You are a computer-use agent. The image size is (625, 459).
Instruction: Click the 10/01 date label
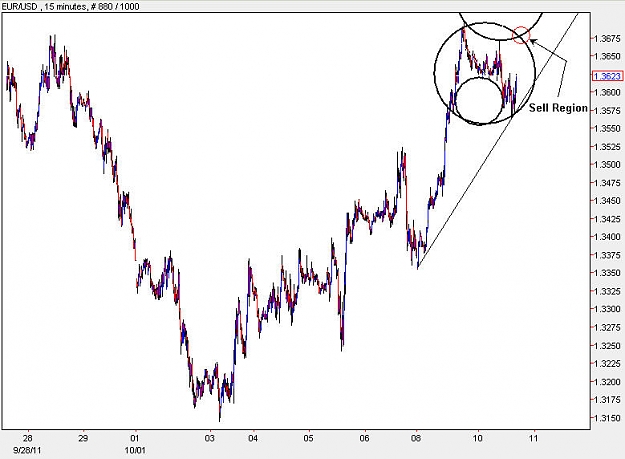(x=135, y=451)
